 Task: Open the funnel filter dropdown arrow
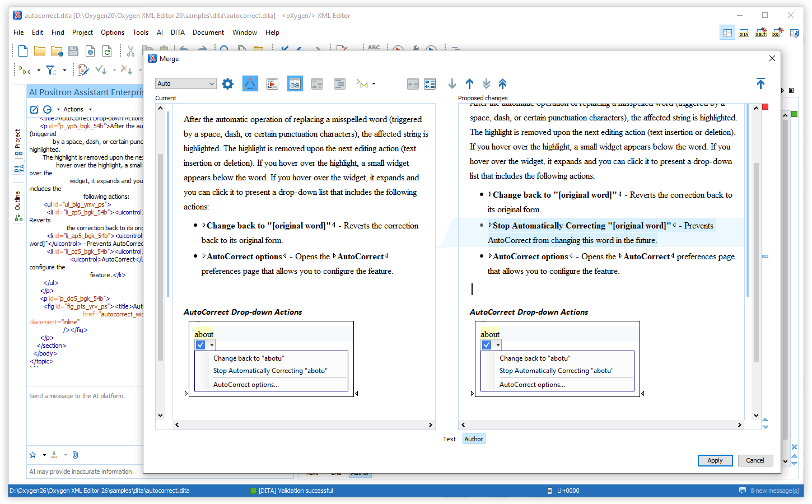(x=64, y=71)
